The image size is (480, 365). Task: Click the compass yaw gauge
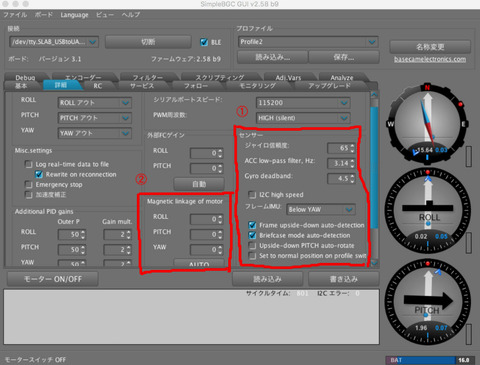[427, 124]
